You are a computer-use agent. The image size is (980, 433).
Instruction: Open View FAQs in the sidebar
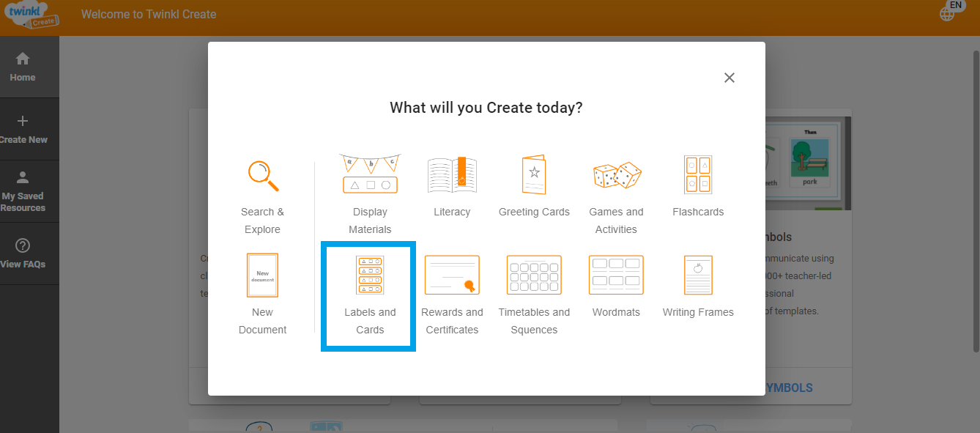point(23,253)
